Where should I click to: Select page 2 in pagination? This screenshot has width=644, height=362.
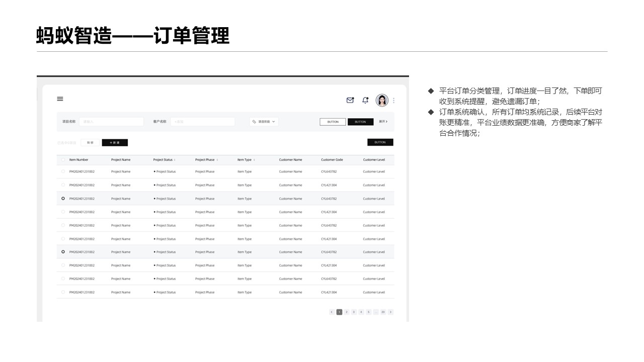[x=347, y=312]
